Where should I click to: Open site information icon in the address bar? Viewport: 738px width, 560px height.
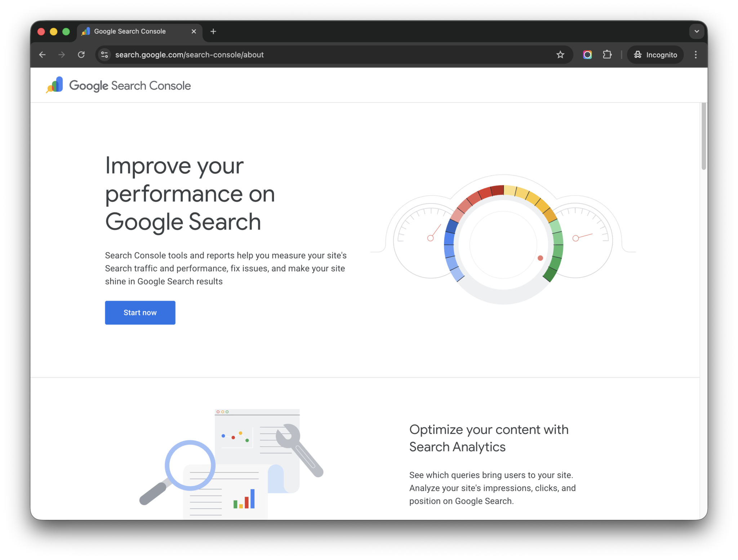click(105, 54)
